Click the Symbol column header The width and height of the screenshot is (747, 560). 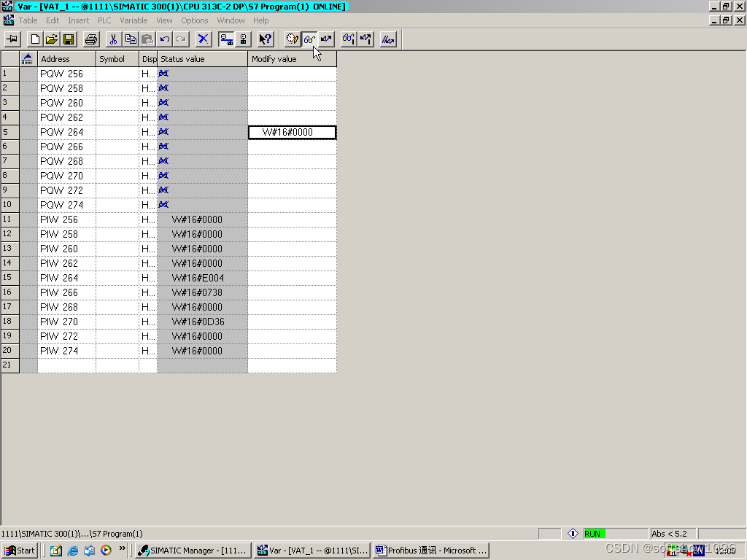pos(117,59)
